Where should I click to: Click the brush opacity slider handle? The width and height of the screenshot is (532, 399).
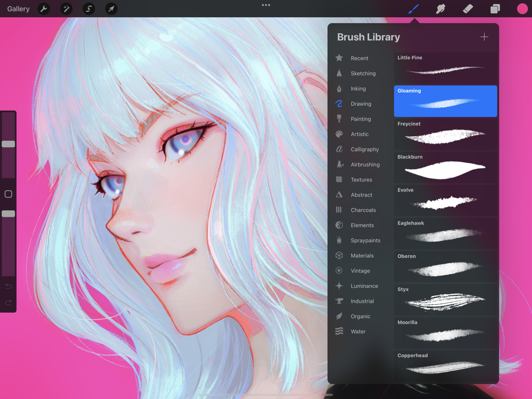point(9,214)
